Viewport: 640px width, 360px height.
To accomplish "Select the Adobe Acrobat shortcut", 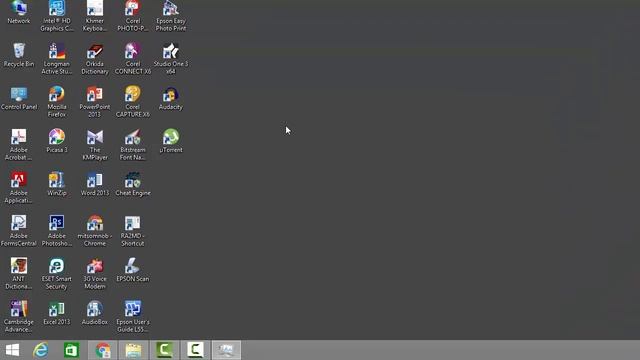I will pos(19,145).
